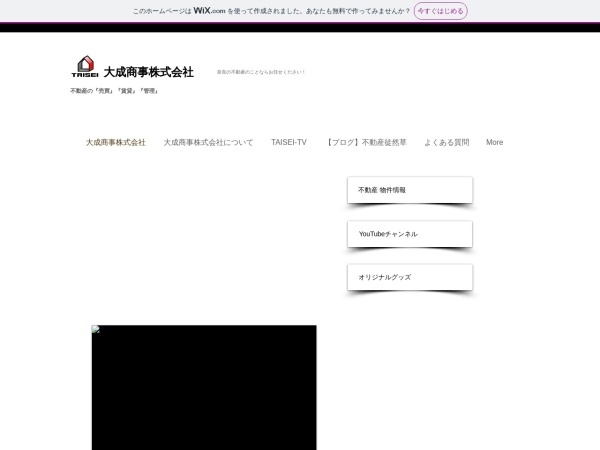Click the オリジナルグッズ button

[x=410, y=277]
